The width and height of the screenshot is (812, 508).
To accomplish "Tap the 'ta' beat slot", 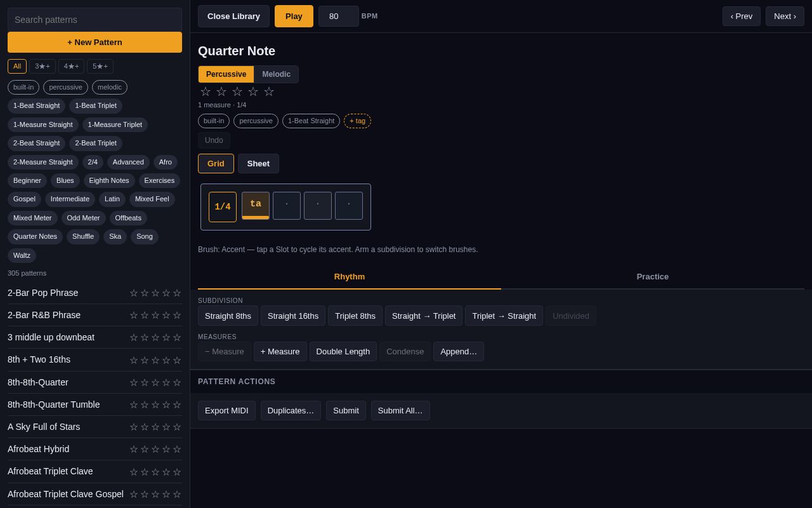I will tap(256, 206).
